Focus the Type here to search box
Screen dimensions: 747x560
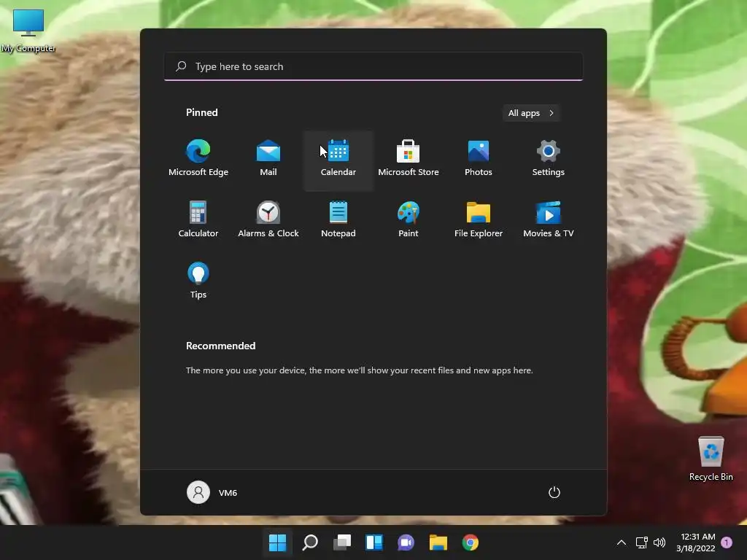click(373, 66)
